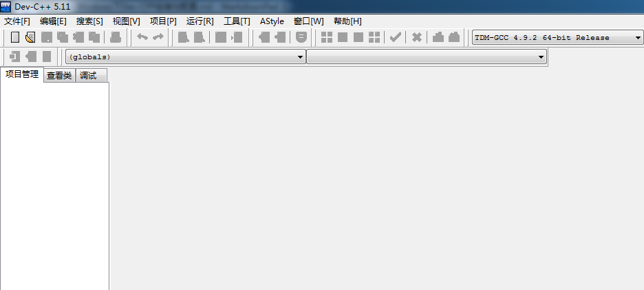
Task: Expand the (globals) scope dropdown
Action: pyautogui.click(x=186, y=56)
